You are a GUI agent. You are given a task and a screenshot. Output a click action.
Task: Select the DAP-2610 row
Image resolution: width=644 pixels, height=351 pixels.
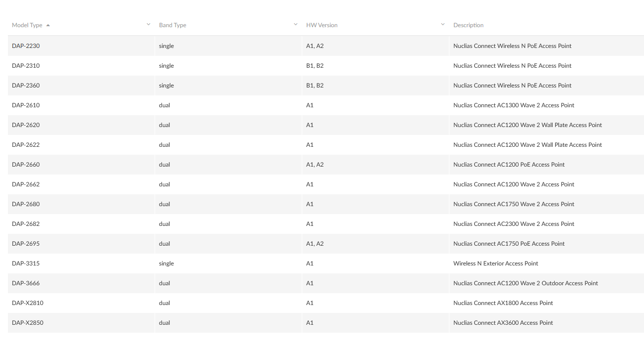pos(326,105)
